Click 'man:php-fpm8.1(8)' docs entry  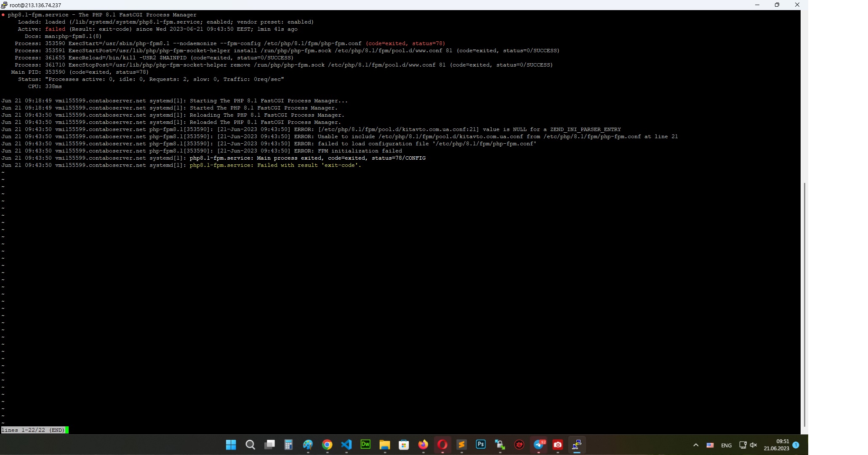click(x=73, y=36)
